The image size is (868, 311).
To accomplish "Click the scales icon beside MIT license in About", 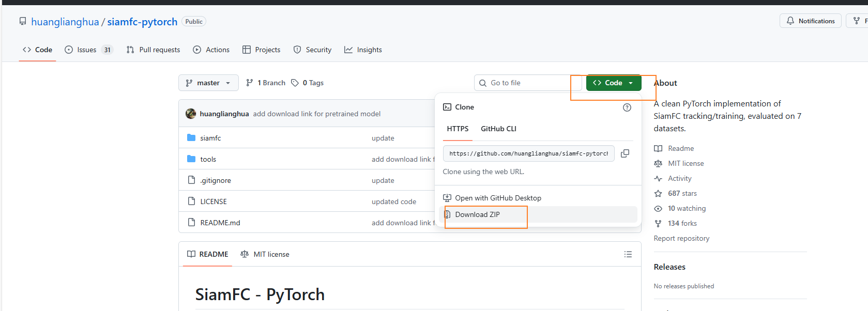I will (658, 163).
